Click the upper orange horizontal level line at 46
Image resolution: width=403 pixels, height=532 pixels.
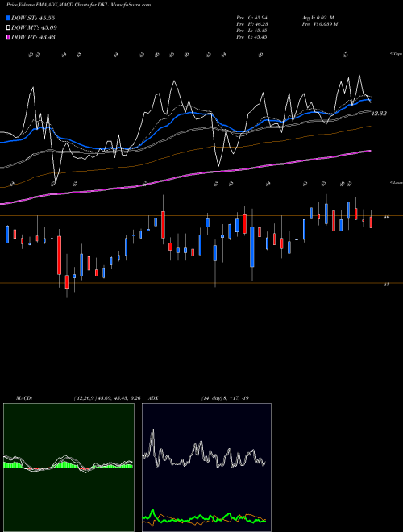(x=201, y=215)
